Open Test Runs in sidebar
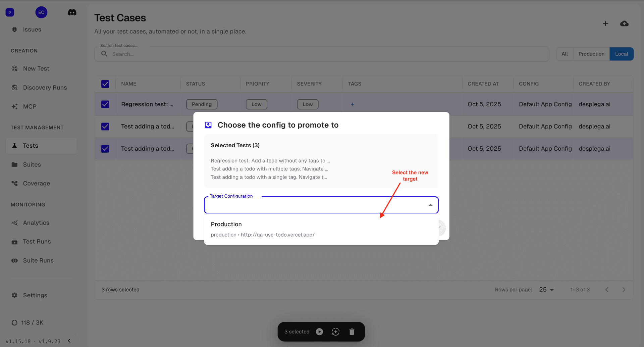Screen dimensions: 644x347 pos(37,242)
